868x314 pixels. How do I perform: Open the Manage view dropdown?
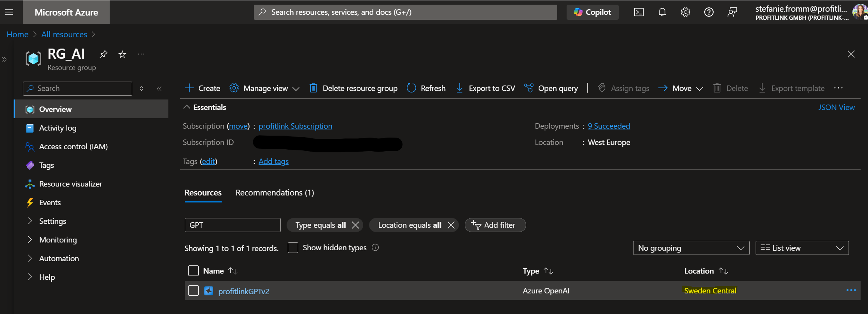click(264, 88)
